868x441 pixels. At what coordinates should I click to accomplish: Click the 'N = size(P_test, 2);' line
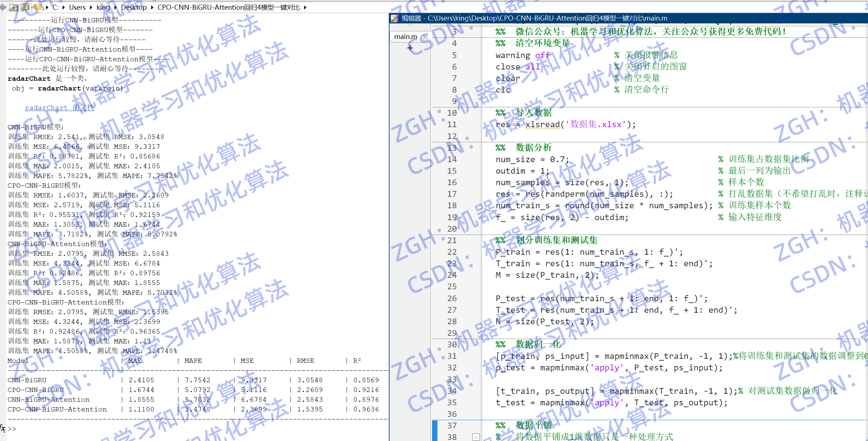tap(545, 321)
